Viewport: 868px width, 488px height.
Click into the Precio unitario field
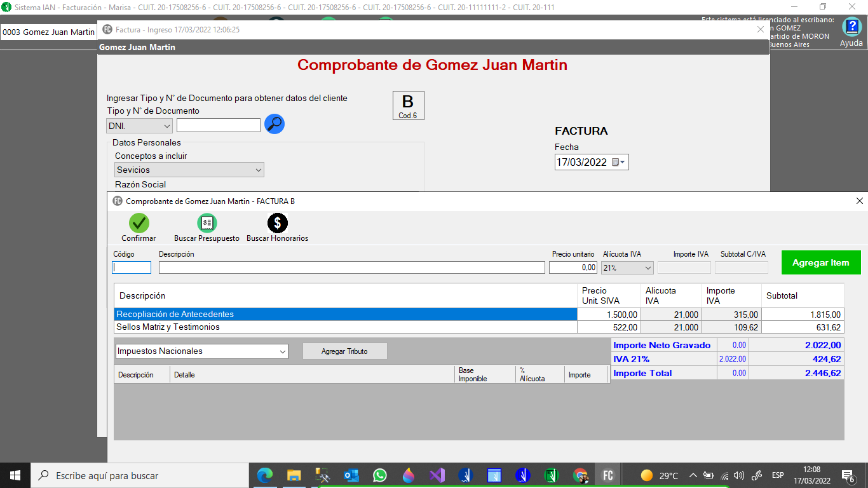pyautogui.click(x=573, y=268)
